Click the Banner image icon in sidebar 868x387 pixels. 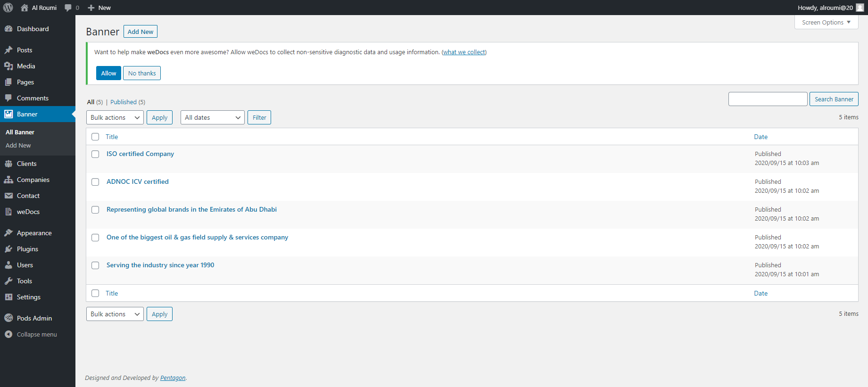pyautogui.click(x=8, y=114)
